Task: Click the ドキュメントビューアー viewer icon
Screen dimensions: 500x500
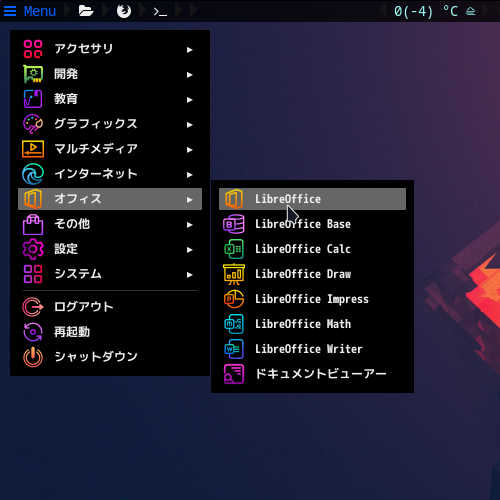Action: (234, 374)
